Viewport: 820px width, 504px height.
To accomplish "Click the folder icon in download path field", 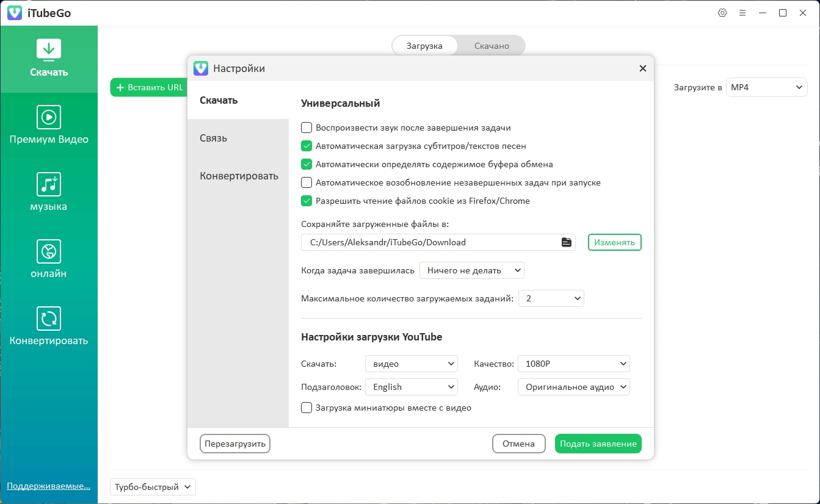I will pos(566,242).
